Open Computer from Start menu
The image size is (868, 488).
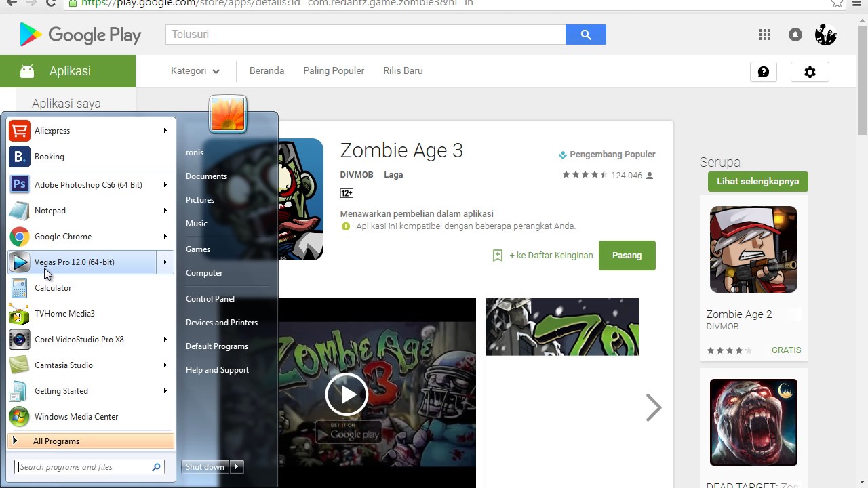click(204, 273)
